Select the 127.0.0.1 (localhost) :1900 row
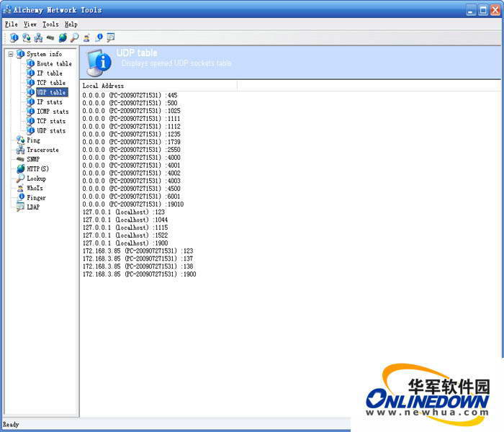The height and width of the screenshot is (432, 504). click(x=125, y=243)
